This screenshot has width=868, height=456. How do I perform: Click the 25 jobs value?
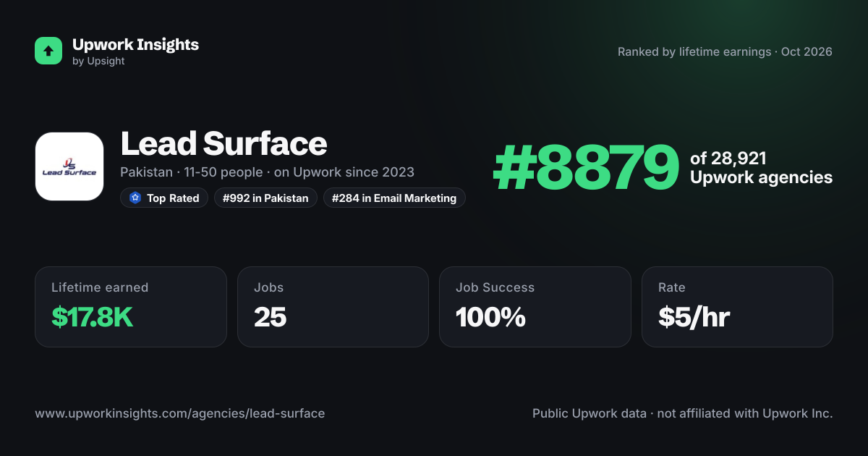[x=270, y=317]
